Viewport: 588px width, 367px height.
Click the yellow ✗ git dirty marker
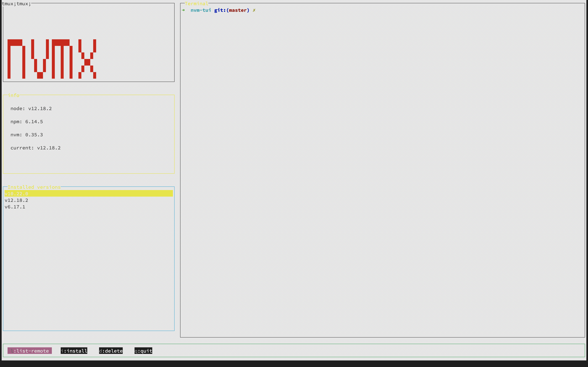coord(254,10)
